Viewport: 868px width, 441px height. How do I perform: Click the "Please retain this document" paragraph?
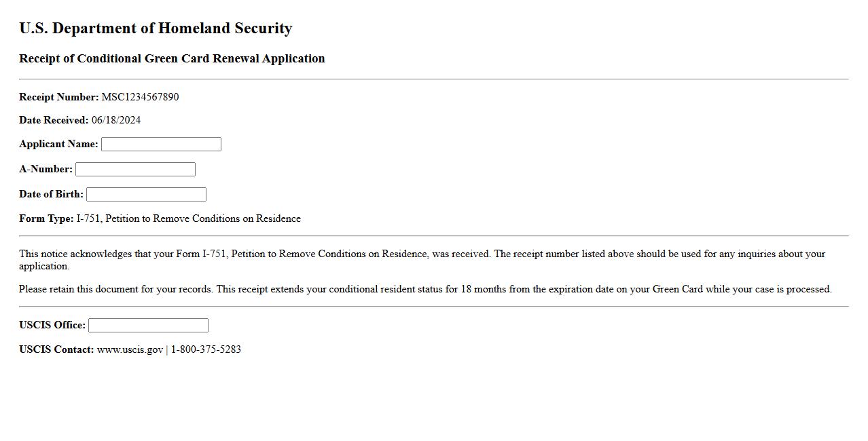[x=425, y=289]
